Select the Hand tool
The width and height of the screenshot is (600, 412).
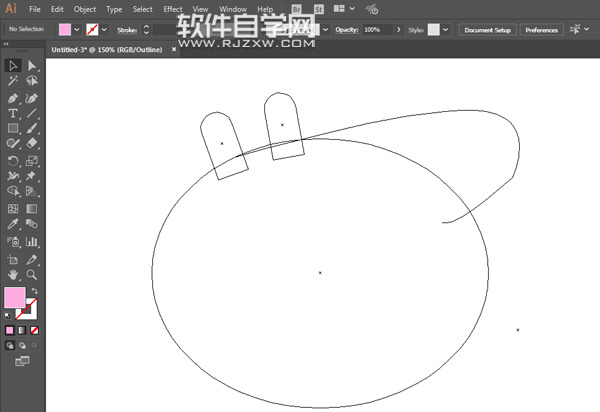13,274
